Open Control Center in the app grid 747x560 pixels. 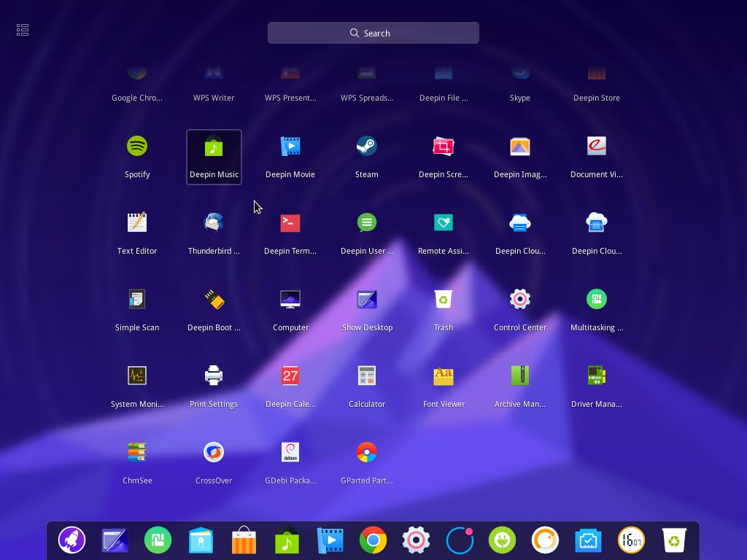[519, 299]
